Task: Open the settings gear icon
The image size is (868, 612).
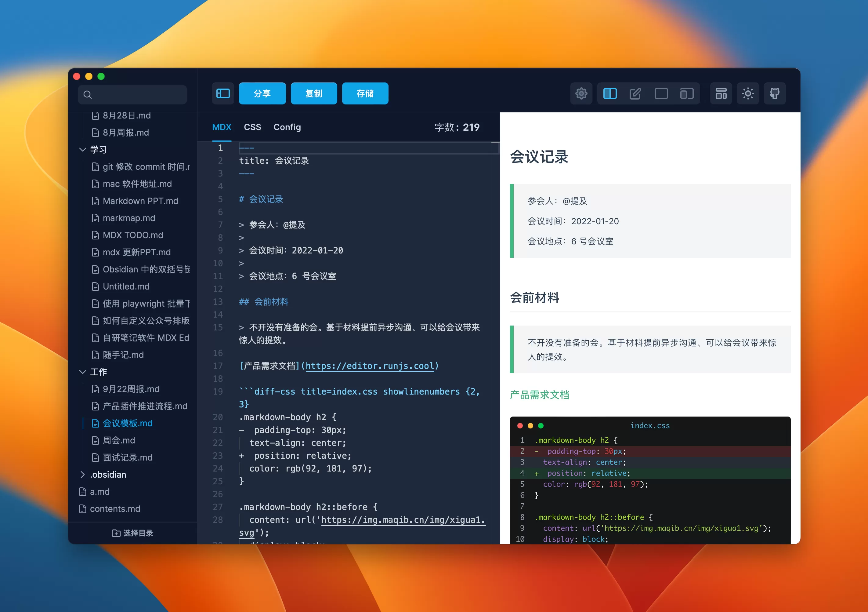Action: click(x=581, y=93)
